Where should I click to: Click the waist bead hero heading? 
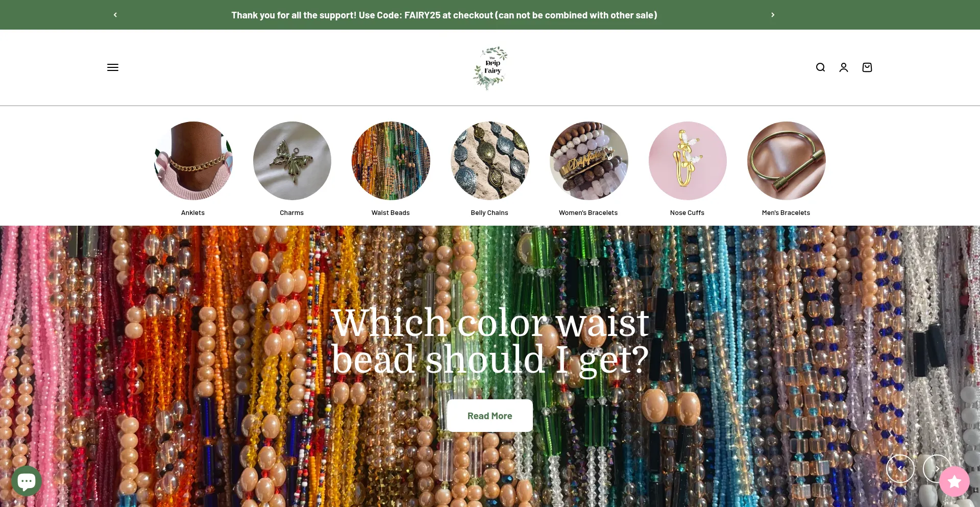point(490,341)
